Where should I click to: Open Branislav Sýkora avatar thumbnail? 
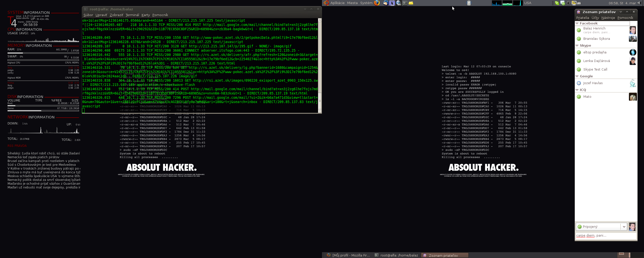633,39
